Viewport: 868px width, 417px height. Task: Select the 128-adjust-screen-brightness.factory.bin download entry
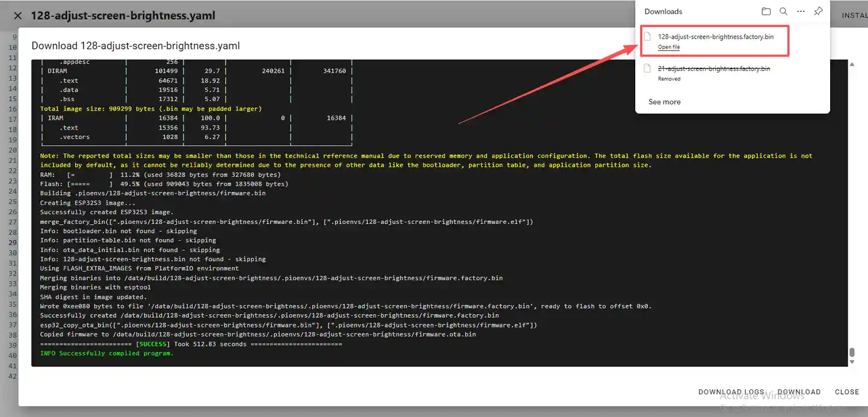click(715, 37)
